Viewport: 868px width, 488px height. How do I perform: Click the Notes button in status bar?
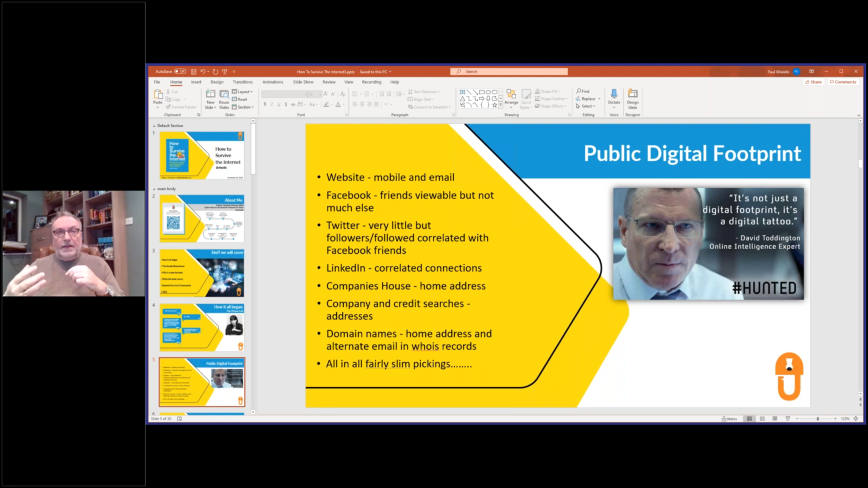click(x=730, y=419)
